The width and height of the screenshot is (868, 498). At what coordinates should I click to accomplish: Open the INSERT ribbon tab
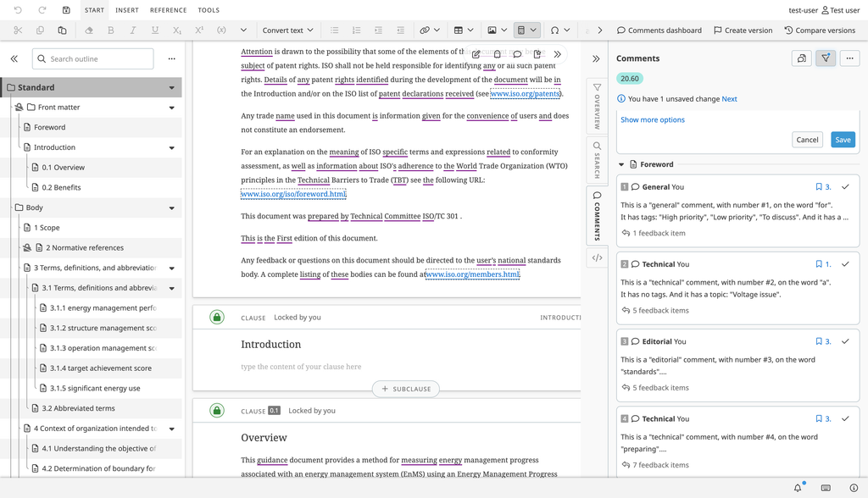tap(127, 10)
